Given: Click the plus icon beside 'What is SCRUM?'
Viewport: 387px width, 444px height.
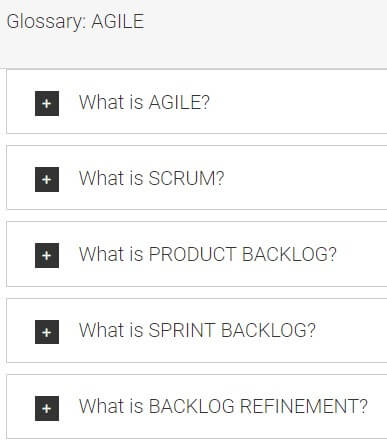Looking at the screenshot, I should click(47, 179).
